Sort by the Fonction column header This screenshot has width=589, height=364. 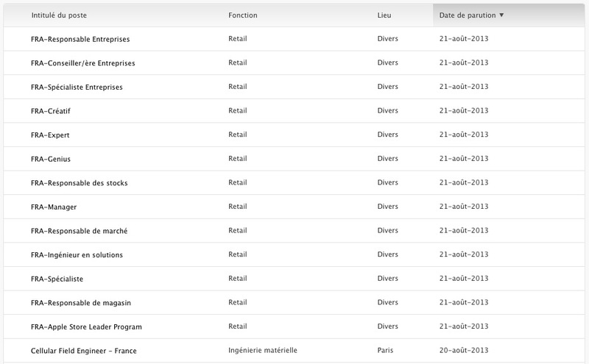(243, 15)
